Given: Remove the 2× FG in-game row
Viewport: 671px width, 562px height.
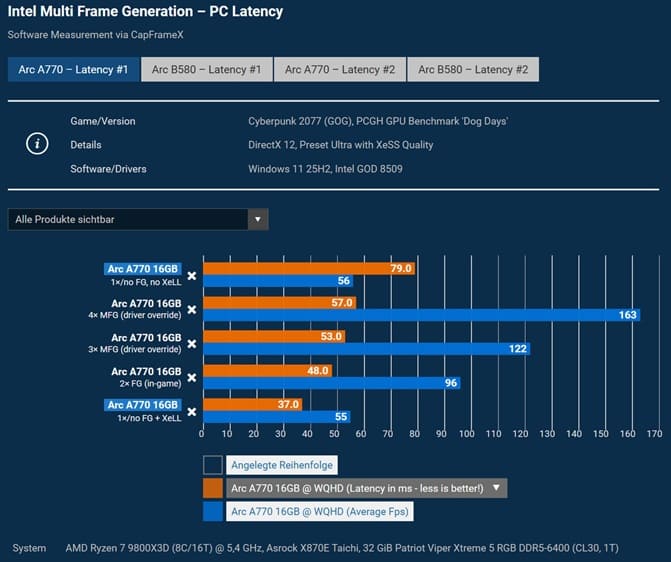Looking at the screenshot, I should pyautogui.click(x=192, y=377).
